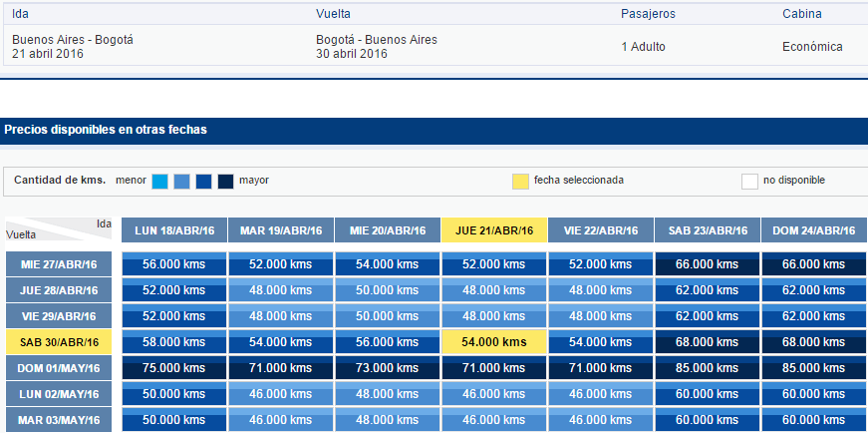The height and width of the screenshot is (433, 868).
Task: Select 85.000 kms for DOM 24, DOM 01
Action: [x=814, y=367]
